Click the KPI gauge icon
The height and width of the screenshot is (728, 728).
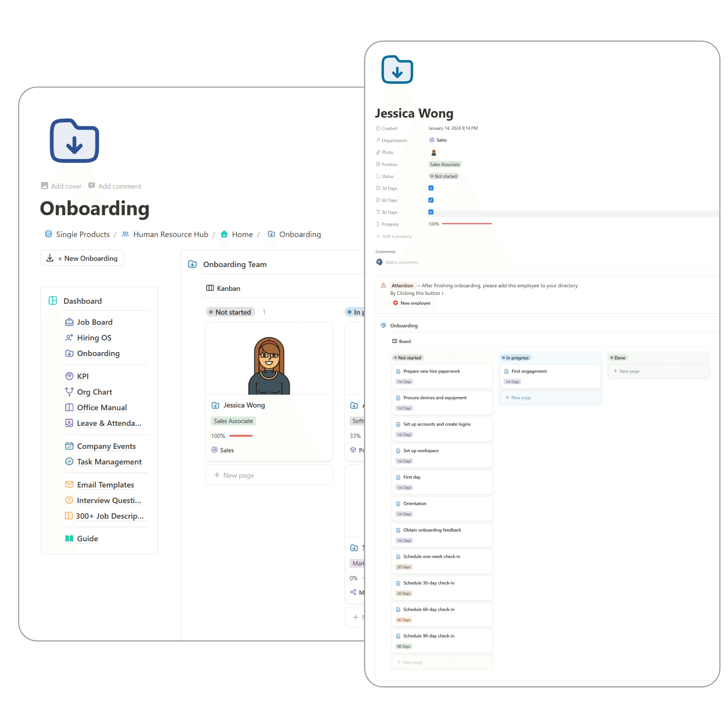pyautogui.click(x=69, y=376)
